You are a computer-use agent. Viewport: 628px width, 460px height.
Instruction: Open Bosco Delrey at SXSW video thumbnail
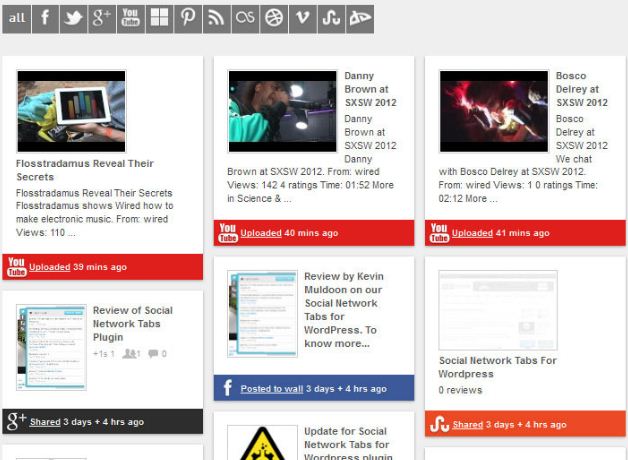(494, 111)
